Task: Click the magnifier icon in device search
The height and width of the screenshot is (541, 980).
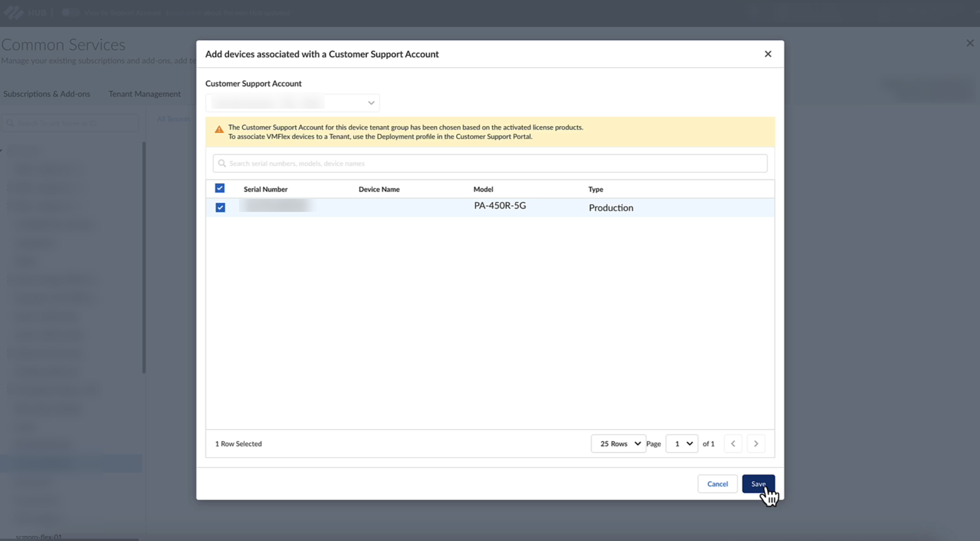Action: pos(222,164)
